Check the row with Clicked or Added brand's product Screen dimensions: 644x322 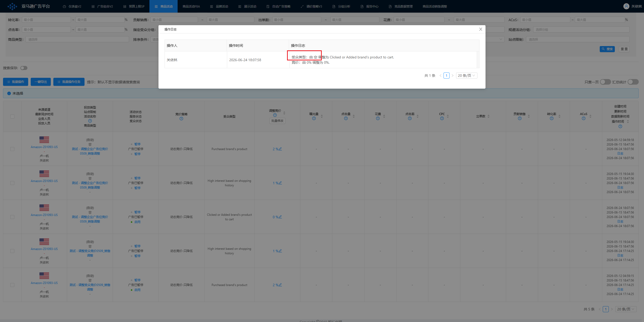12,217
